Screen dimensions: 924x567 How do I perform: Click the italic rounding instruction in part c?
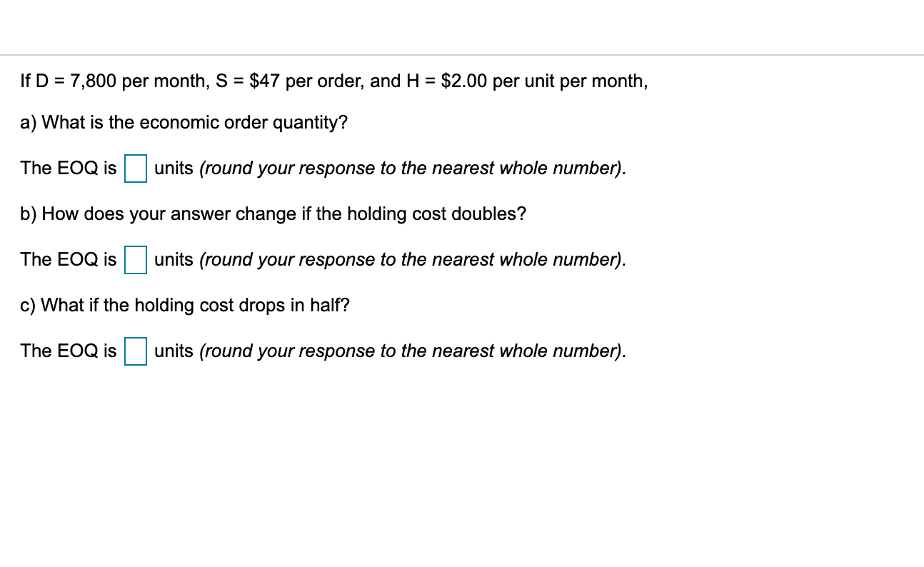413,351
